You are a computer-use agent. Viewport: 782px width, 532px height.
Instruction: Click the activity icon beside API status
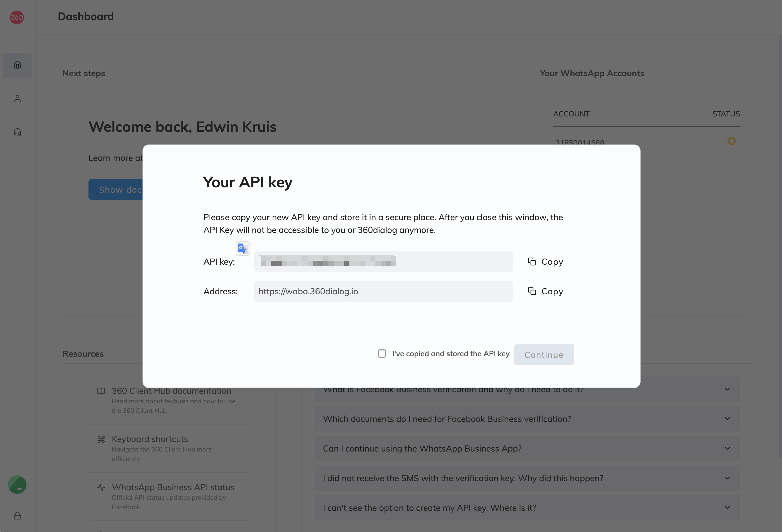click(x=101, y=487)
